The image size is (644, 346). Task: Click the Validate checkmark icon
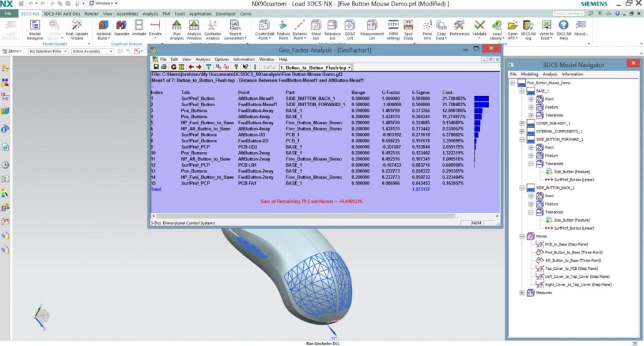[x=480, y=28]
